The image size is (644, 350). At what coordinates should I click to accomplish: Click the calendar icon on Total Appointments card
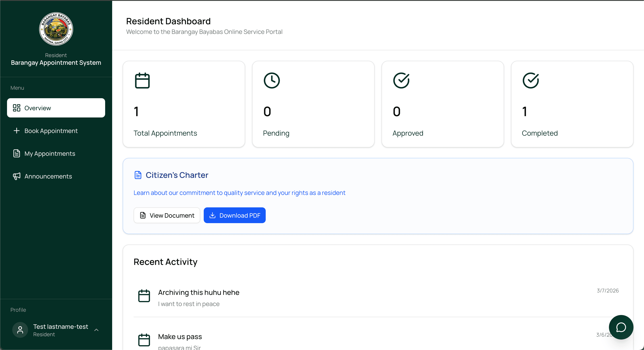(142, 80)
